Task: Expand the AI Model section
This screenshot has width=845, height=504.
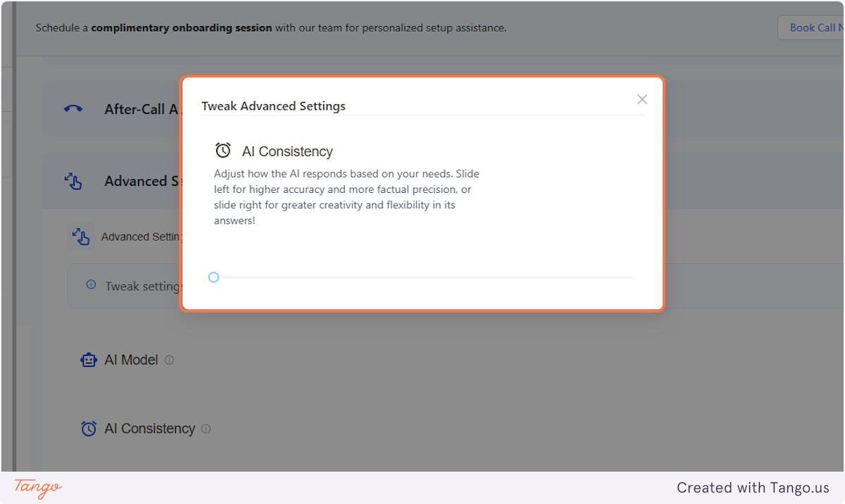Action: point(131,360)
